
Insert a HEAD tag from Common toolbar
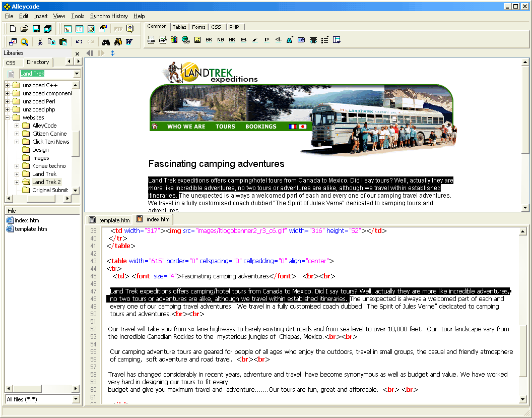[151, 40]
